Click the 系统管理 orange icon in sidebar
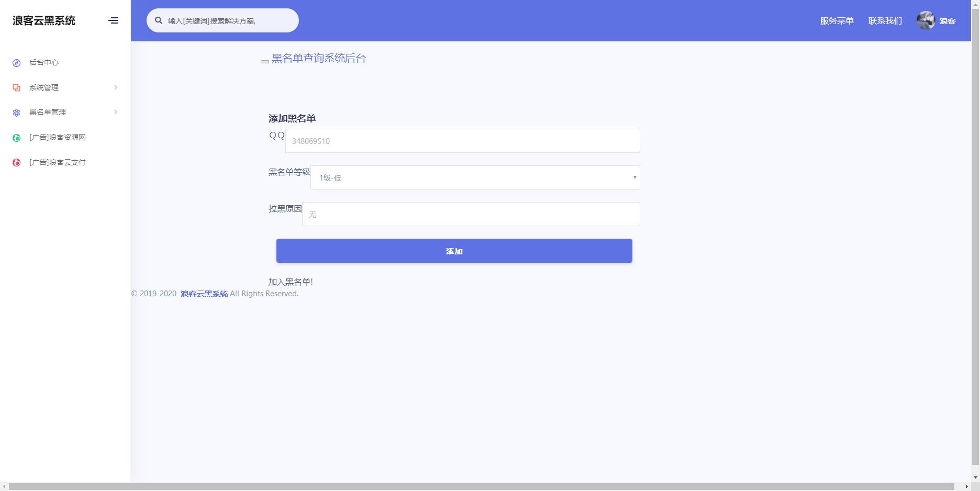The width and height of the screenshot is (980, 491). (15, 87)
